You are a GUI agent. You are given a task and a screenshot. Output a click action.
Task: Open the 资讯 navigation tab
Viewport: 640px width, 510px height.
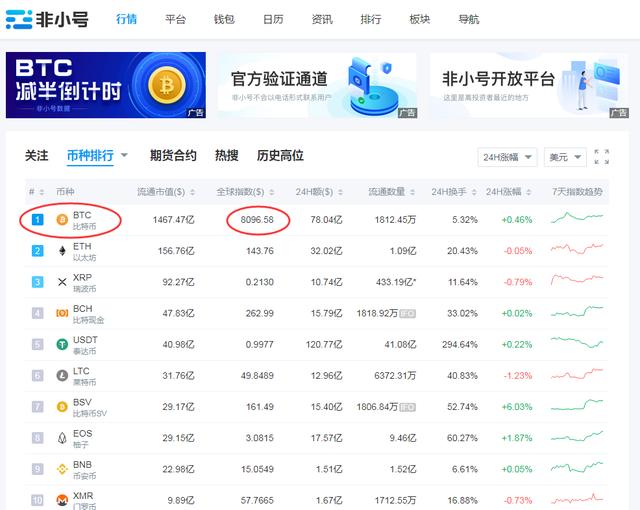coord(322,19)
